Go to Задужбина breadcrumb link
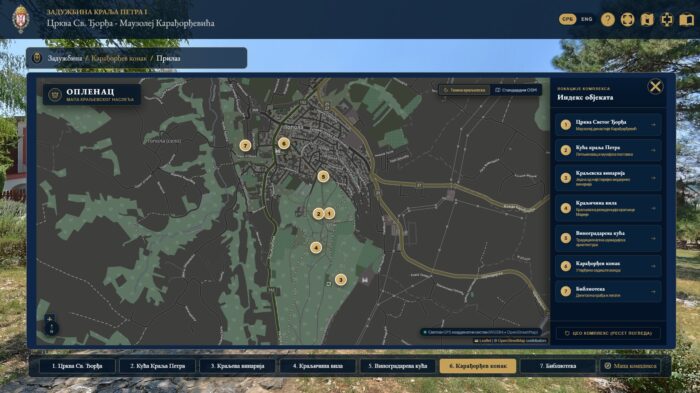This screenshot has height=393, width=700. 65,58
